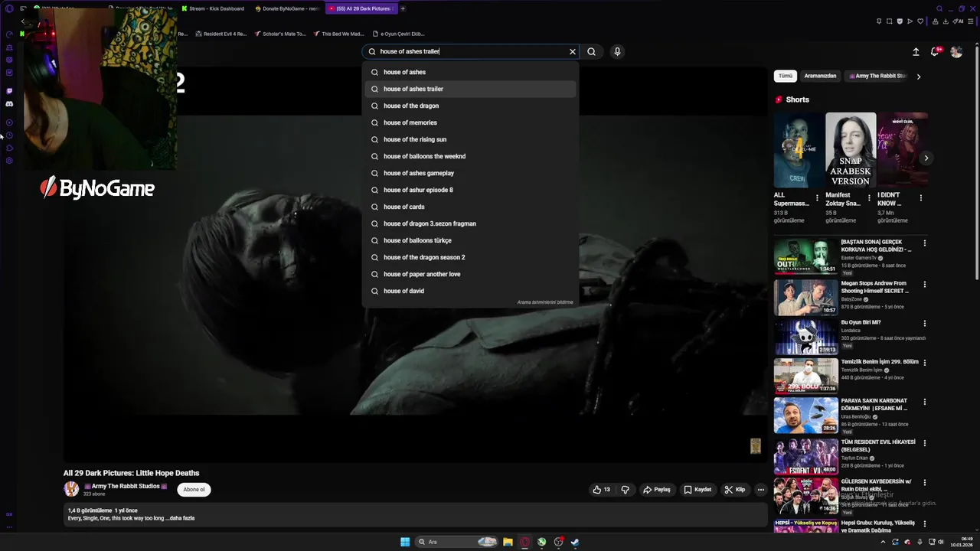
Task: Open the upload/create video icon
Action: click(916, 51)
